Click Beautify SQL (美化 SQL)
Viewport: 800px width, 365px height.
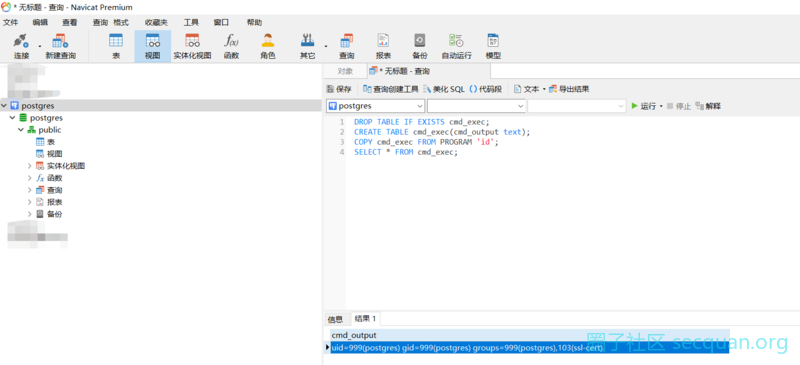444,89
